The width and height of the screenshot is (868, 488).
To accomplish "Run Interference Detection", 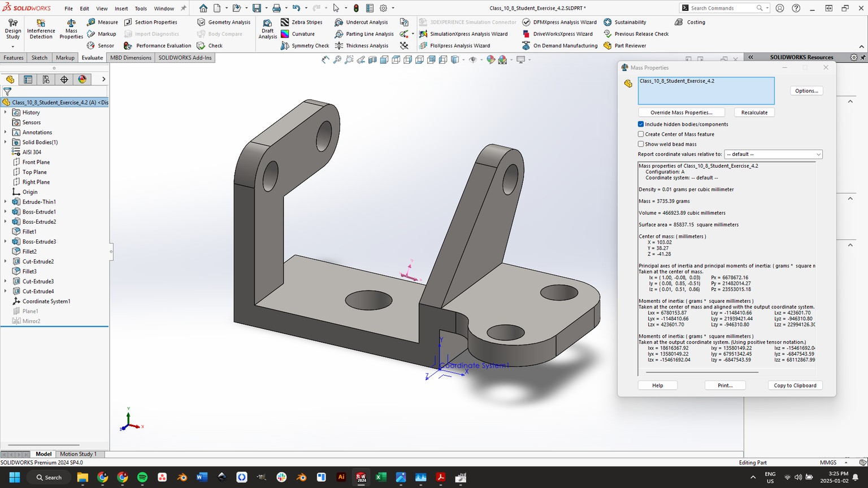I will 41,29.
